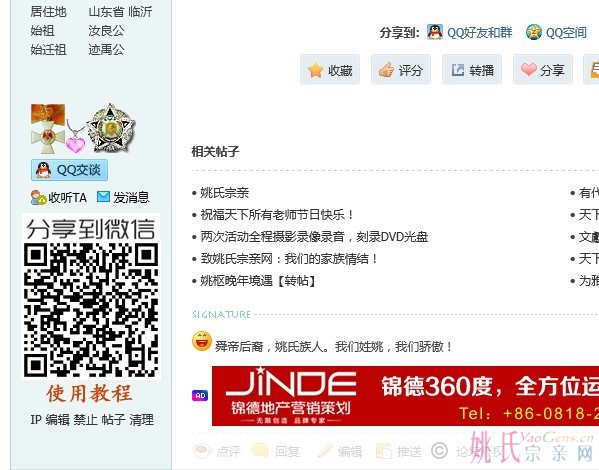
Task: Share to QQ好友和群 penguin icon
Action: 435,32
